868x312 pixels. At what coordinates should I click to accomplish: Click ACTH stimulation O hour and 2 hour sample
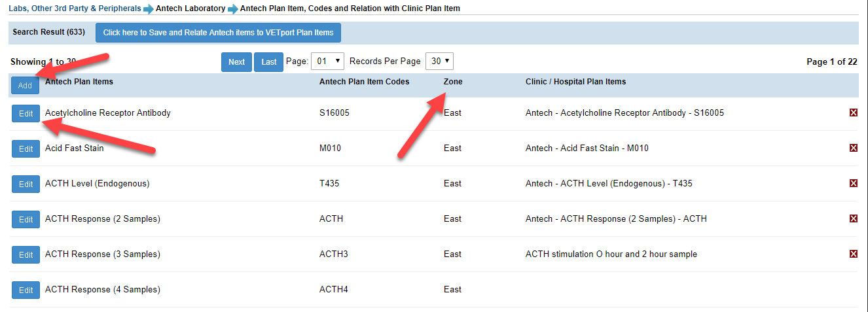pyautogui.click(x=611, y=254)
